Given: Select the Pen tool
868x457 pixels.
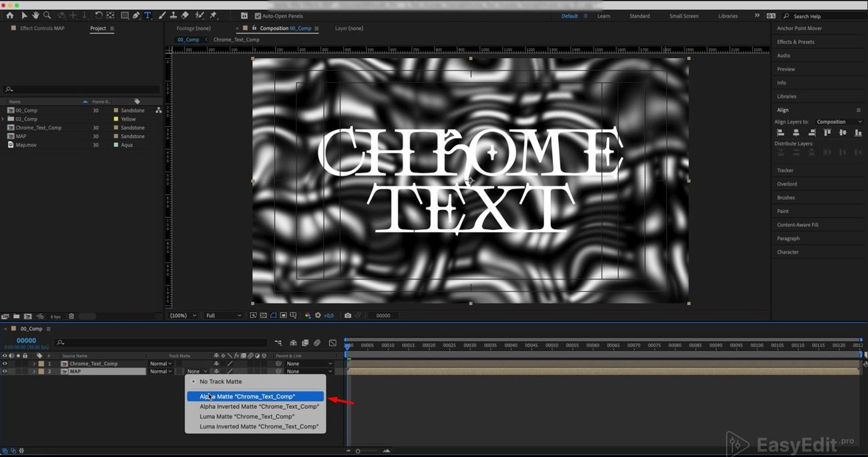Looking at the screenshot, I should point(136,15).
